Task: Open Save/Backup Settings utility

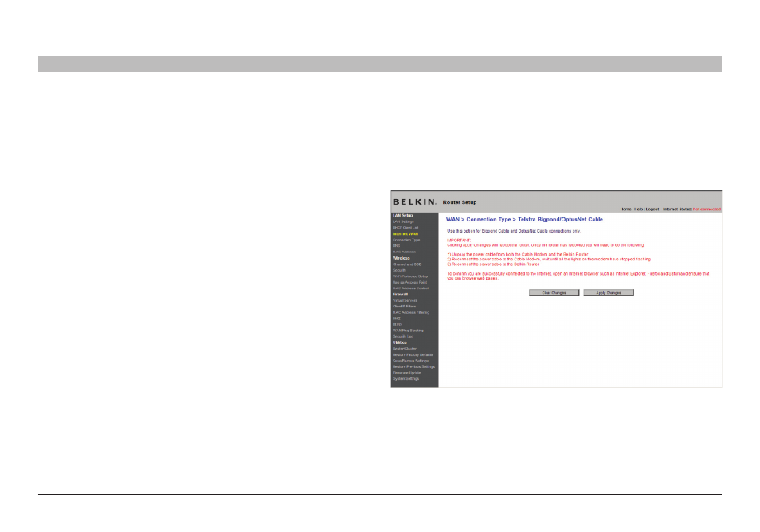Action: tap(410, 361)
